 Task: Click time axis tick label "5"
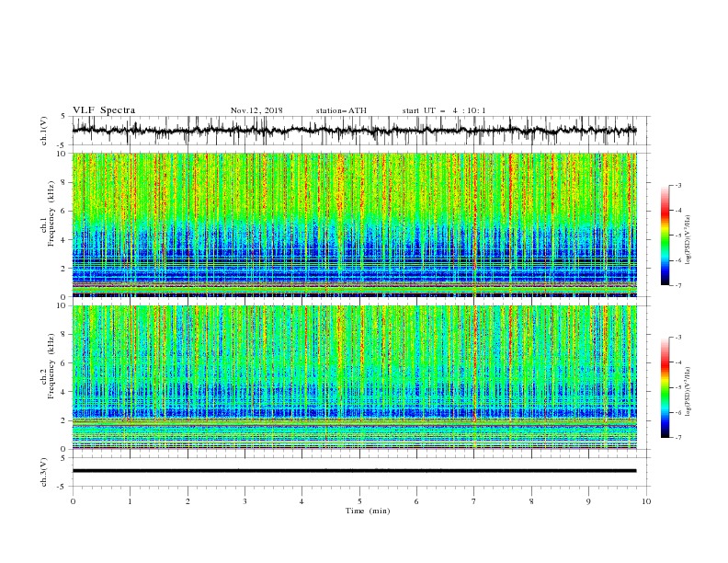pos(359,501)
